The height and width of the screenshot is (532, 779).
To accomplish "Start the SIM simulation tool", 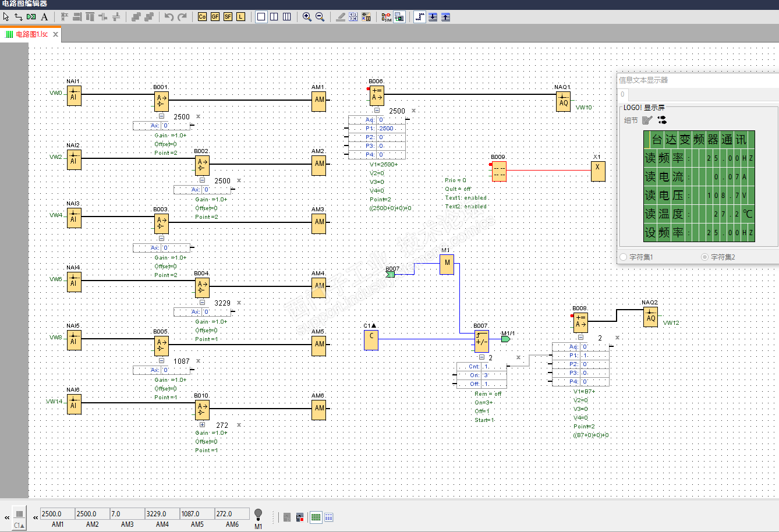I will [x=387, y=17].
